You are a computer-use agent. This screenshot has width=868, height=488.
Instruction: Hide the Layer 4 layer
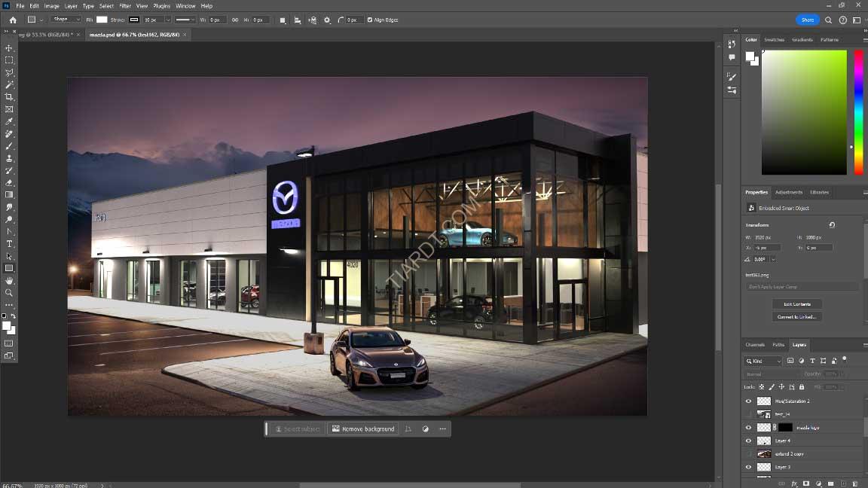pyautogui.click(x=748, y=441)
